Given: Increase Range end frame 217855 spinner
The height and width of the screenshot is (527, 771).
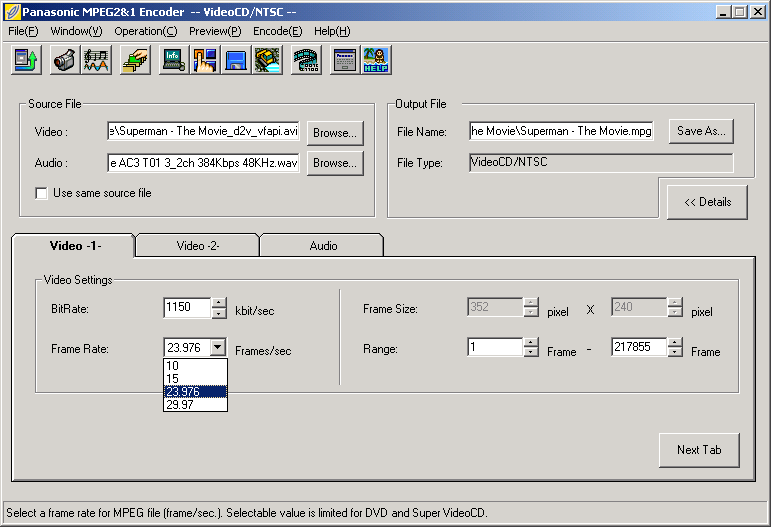Looking at the screenshot, I should click(x=675, y=342).
